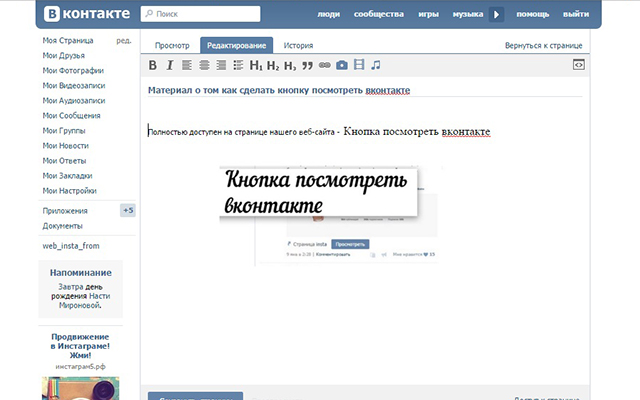
Task: Open помощь in the top navigation
Action: [x=533, y=14]
